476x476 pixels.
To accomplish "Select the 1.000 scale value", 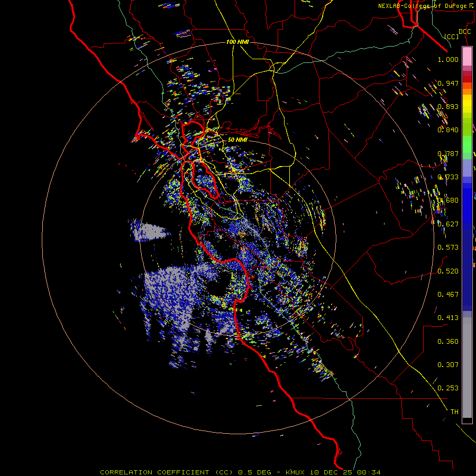I will [x=448, y=59].
